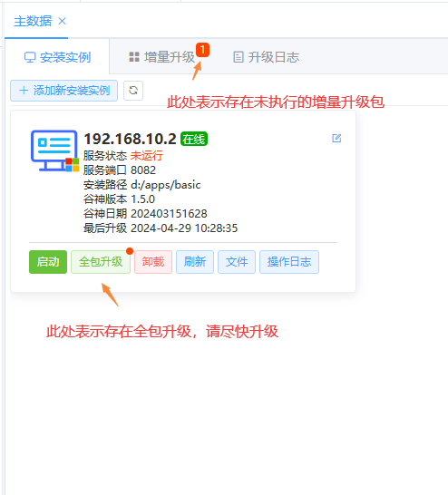Click the document icon beside 升级日志
The height and width of the screenshot is (495, 448).
tap(239, 57)
